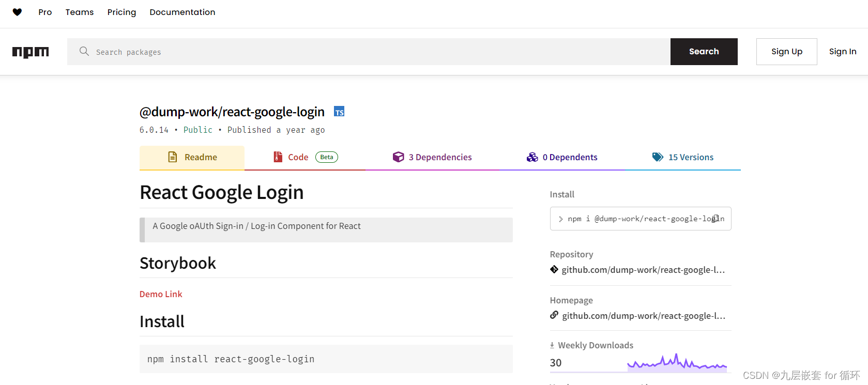Click the 'Published a year ago' text

pyautogui.click(x=276, y=130)
